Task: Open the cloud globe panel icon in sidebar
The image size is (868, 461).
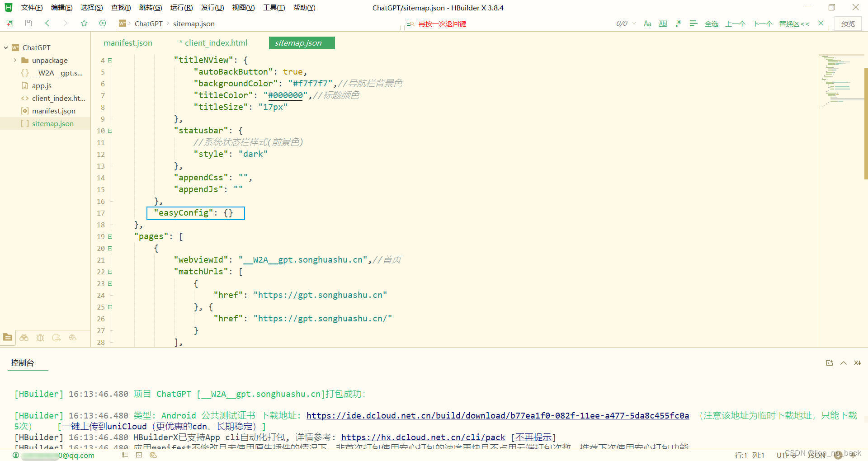Action: point(73,338)
